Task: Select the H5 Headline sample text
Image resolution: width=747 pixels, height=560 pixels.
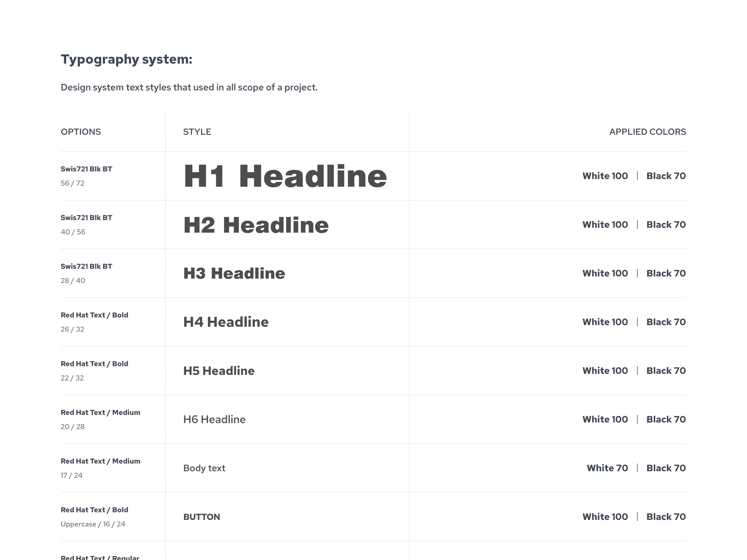Action: click(x=218, y=371)
